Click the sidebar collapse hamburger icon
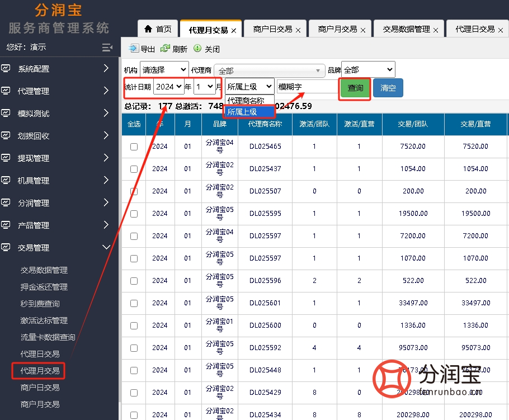Image resolution: width=509 pixels, height=420 pixels. (x=107, y=48)
